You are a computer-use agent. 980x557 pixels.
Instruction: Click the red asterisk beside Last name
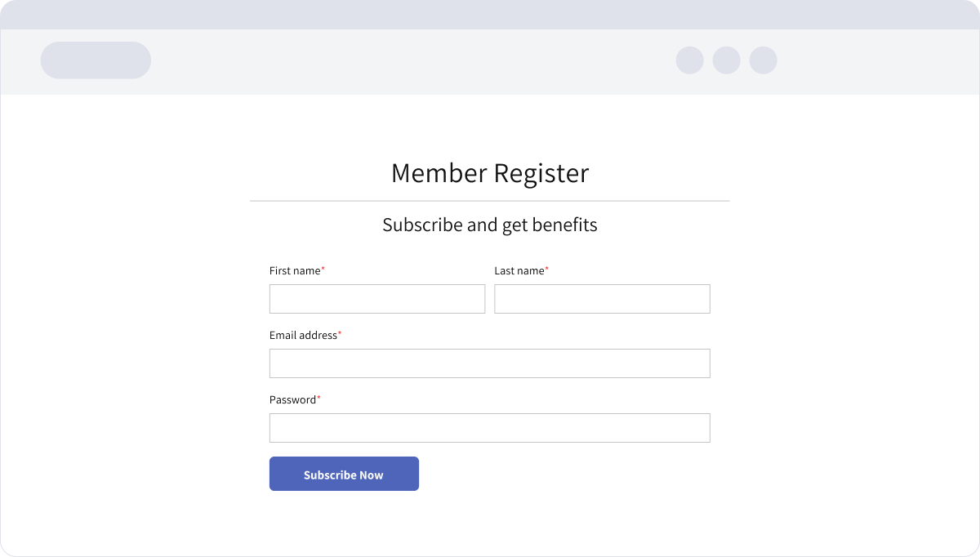point(547,269)
